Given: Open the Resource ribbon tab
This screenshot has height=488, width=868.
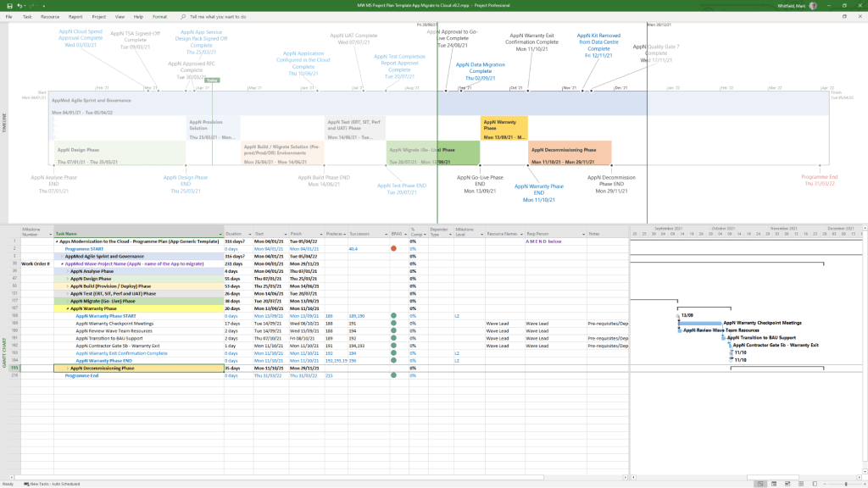Looking at the screenshot, I should pyautogui.click(x=50, y=16).
